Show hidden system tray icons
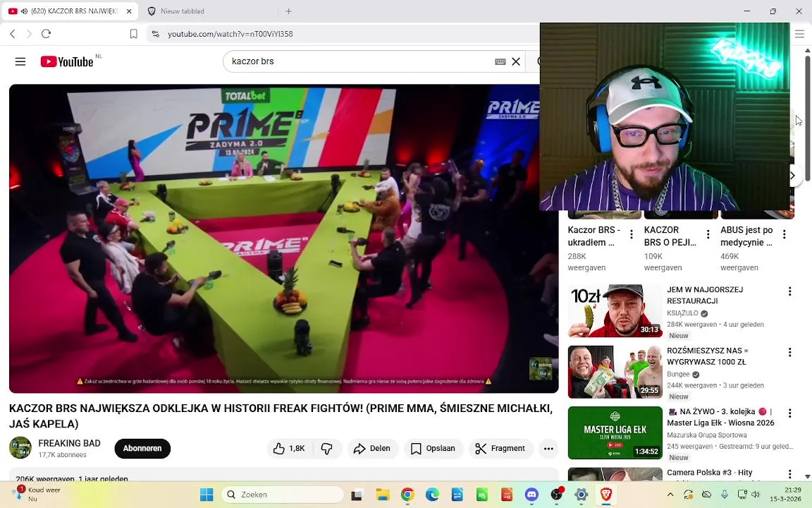Image resolution: width=812 pixels, height=508 pixels. 670,495
